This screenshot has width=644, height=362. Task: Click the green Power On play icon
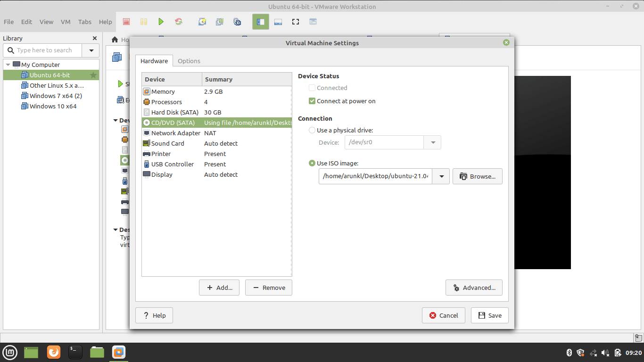(161, 22)
